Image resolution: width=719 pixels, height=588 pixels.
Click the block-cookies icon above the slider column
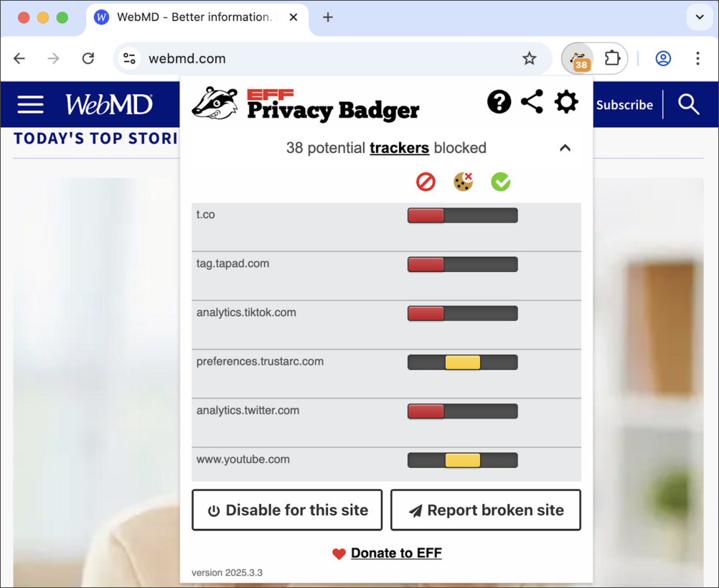tap(463, 182)
